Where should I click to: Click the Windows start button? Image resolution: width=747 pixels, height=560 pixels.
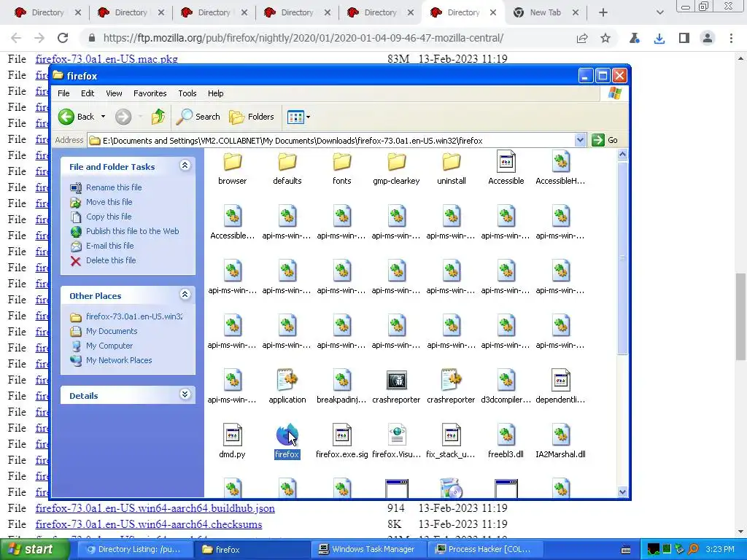click(x=34, y=550)
